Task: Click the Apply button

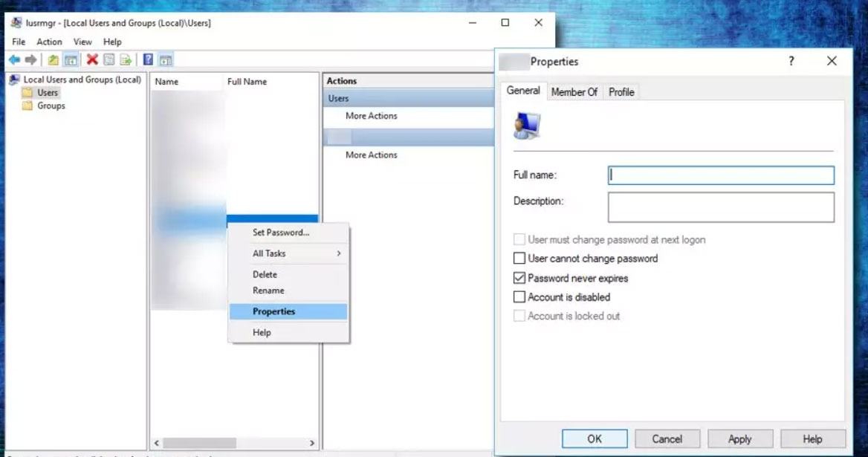Action: 739,438
